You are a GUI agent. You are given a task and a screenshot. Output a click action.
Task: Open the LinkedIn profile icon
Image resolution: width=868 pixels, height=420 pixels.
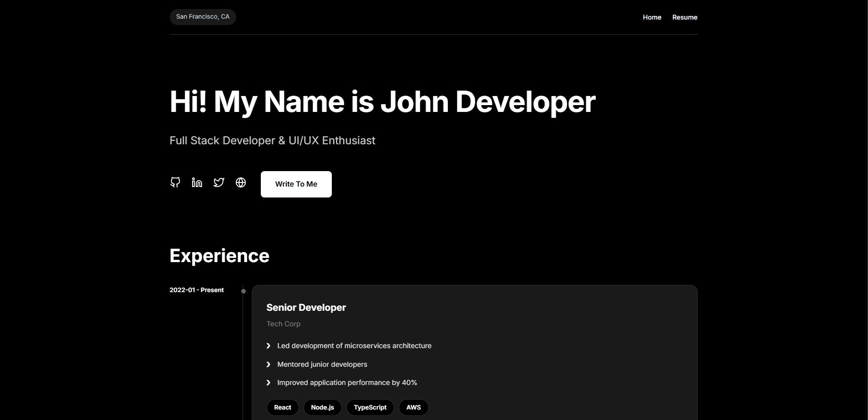tap(197, 182)
